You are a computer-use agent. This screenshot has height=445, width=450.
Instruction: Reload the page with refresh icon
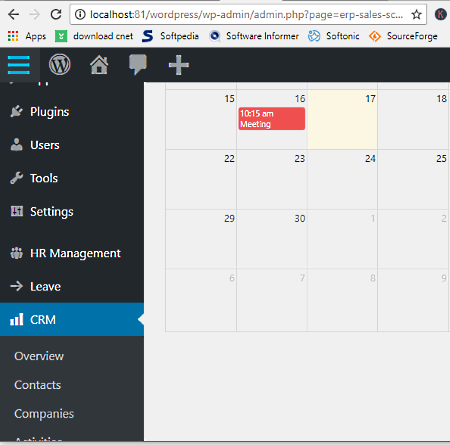[56, 14]
